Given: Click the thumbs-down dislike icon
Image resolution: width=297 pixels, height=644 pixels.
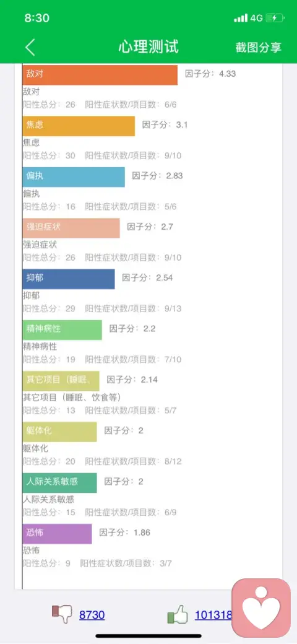Looking at the screenshot, I should (x=62, y=614).
